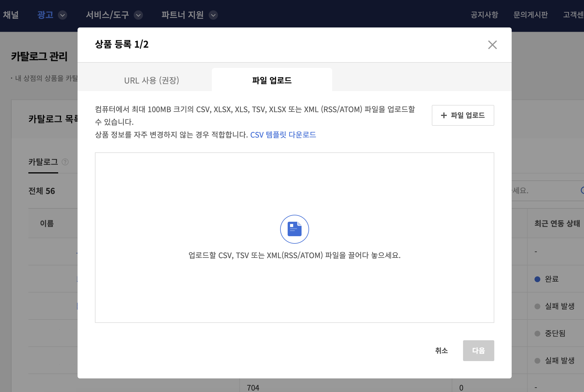584x392 pixels.
Task: Download the CSV 템플릿 다운로드 link
Action: (283, 135)
